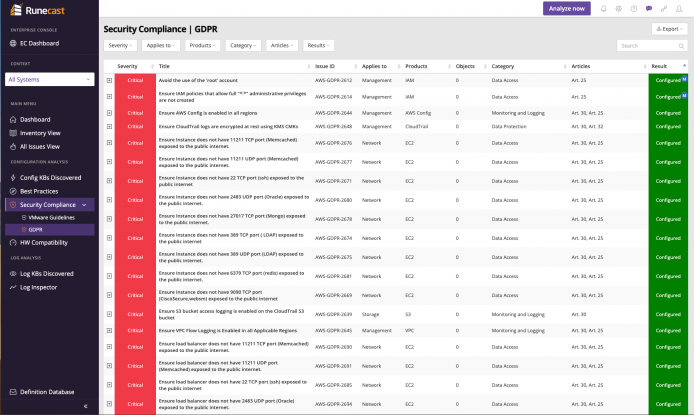Click the Runecast logo
This screenshot has width=694, height=415.
(37, 10)
